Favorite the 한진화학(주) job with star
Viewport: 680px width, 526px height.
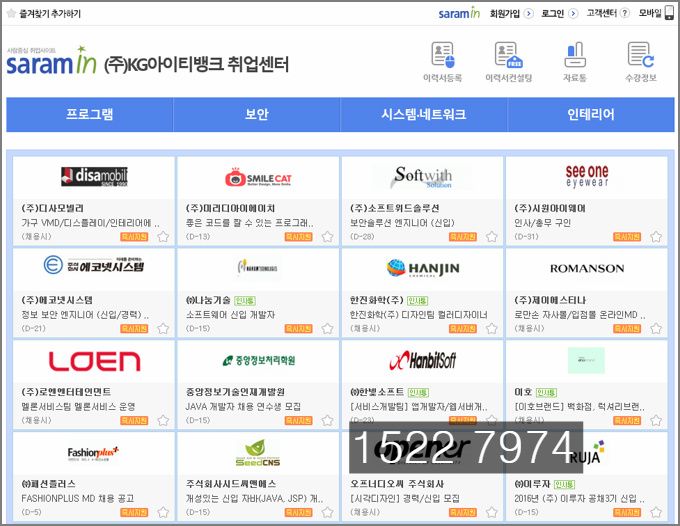click(x=491, y=329)
